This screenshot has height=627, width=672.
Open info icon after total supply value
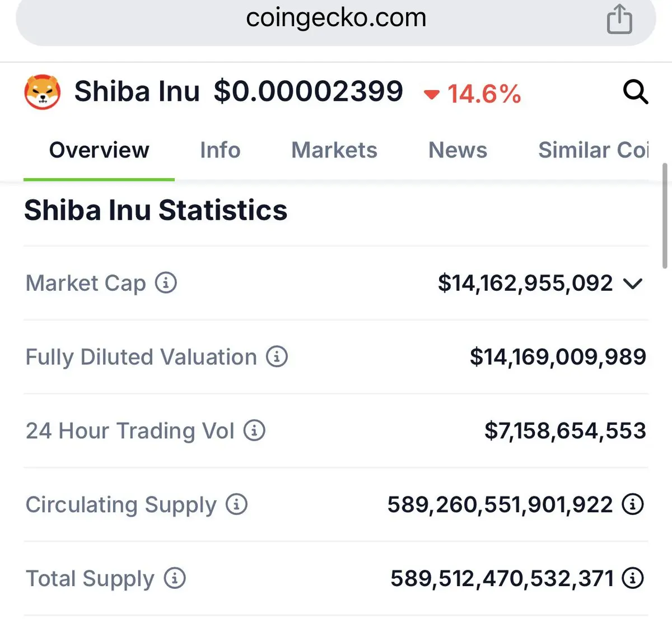(x=633, y=578)
